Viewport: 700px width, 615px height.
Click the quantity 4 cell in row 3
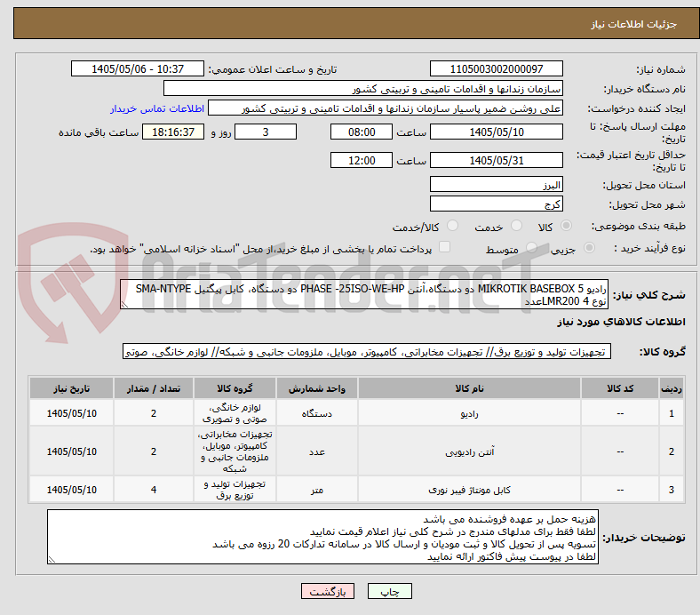[153, 490]
